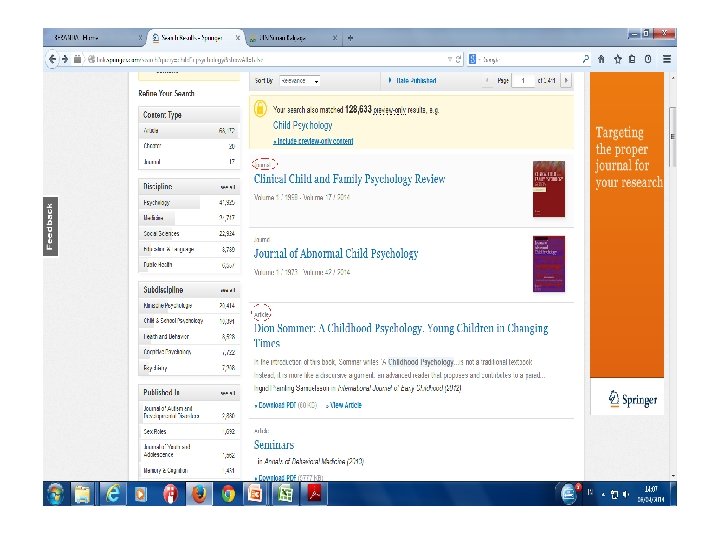Expand Date Published filter
Viewport: 720px width, 540px height.
point(413,80)
